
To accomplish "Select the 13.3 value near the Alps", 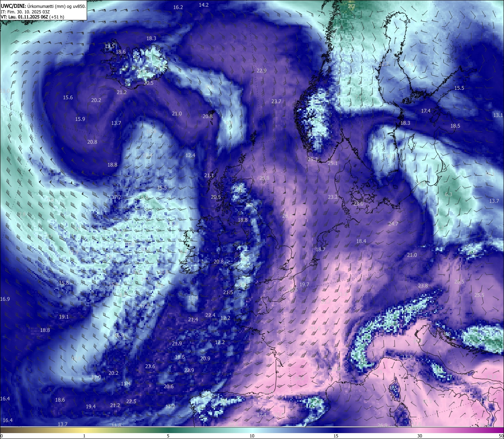I will [407, 357].
